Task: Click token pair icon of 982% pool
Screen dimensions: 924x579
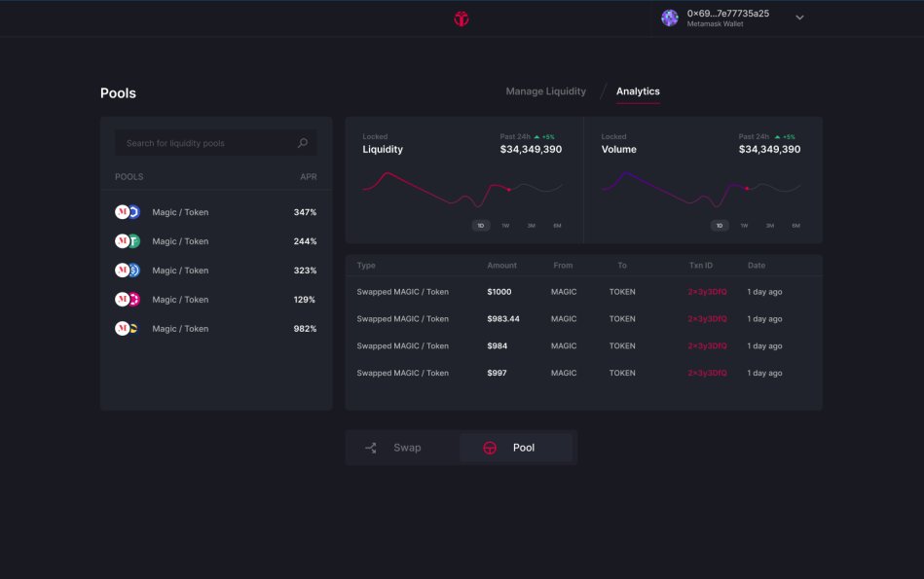Action: [x=128, y=329]
